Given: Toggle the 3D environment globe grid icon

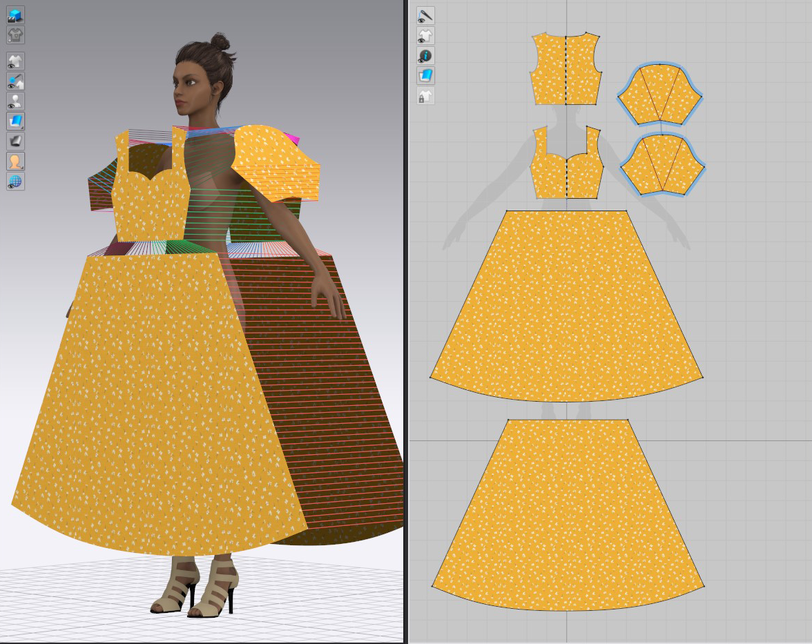Looking at the screenshot, I should 15,182.
